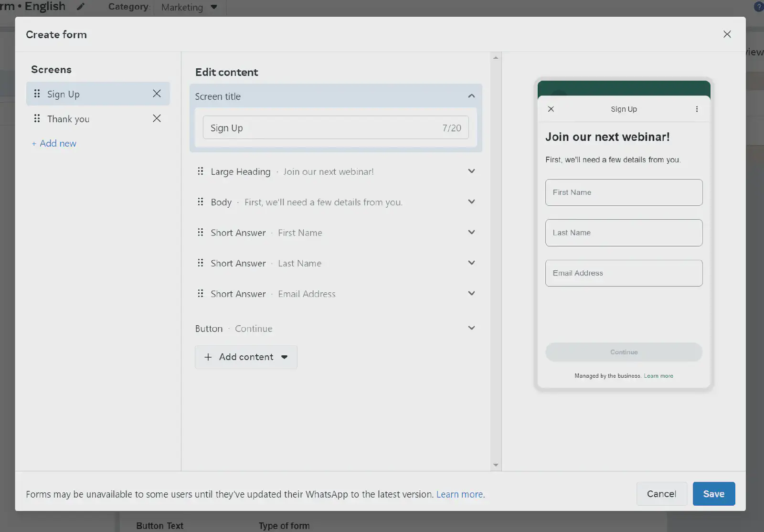This screenshot has width=764, height=532.
Task: Select the Thank you screen
Action: 68,119
